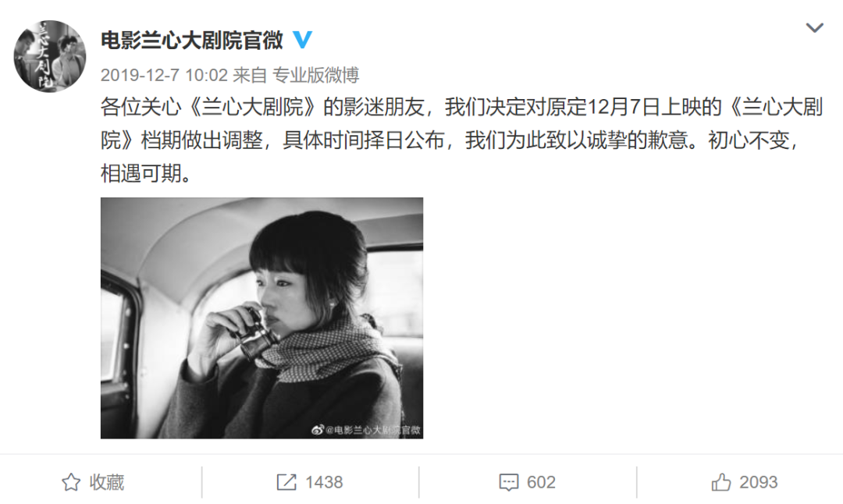Click the 来自 text before source
843x504 pixels.
click(x=250, y=75)
